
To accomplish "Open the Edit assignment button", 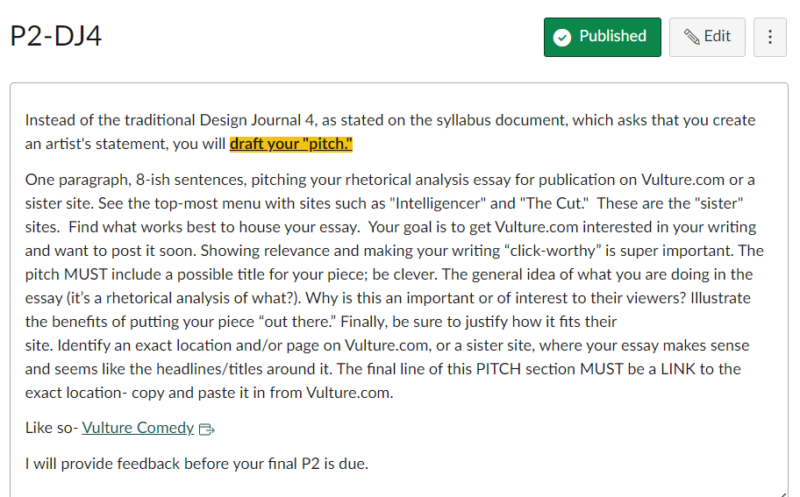I will 707,37.
